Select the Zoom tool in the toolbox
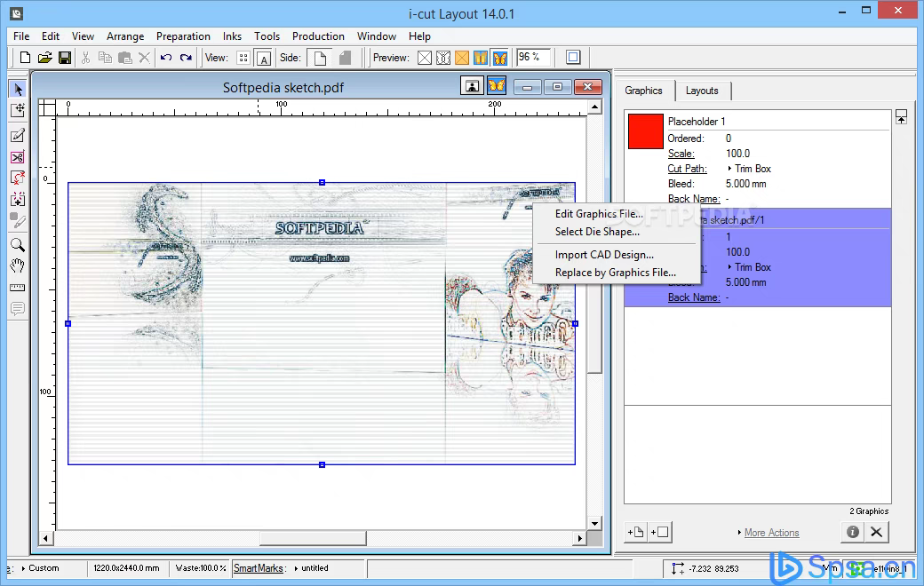The height and width of the screenshot is (586, 924). point(17,245)
